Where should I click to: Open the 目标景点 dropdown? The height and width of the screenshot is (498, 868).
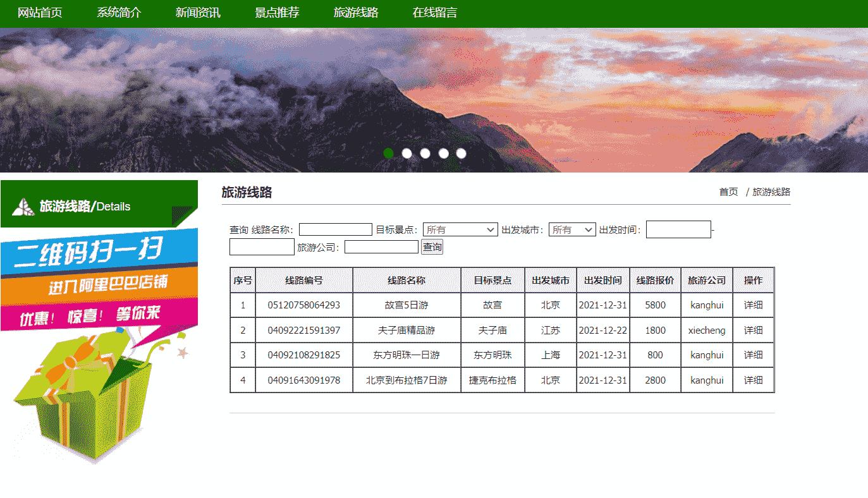tap(460, 229)
